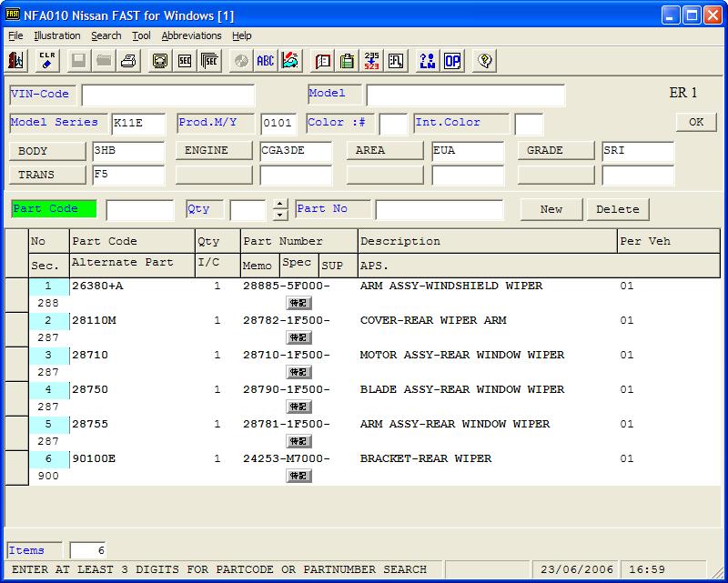Click the Int.Color input field
The image size is (728, 583).
[x=529, y=124]
